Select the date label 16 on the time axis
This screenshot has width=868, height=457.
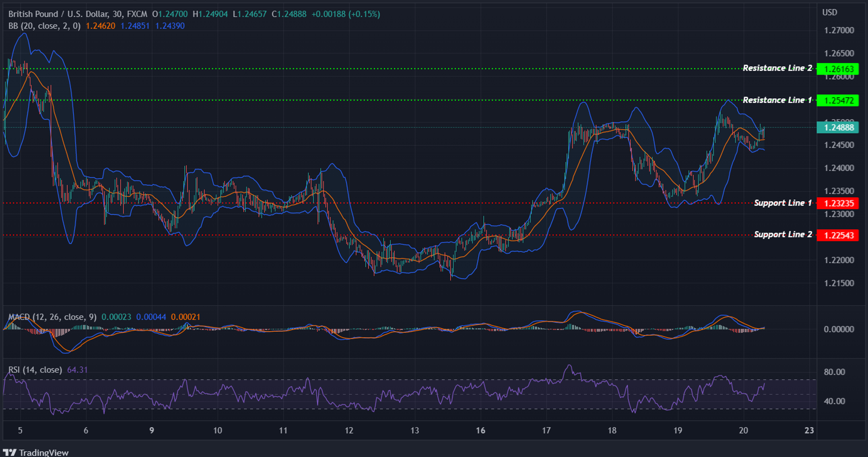tap(480, 430)
